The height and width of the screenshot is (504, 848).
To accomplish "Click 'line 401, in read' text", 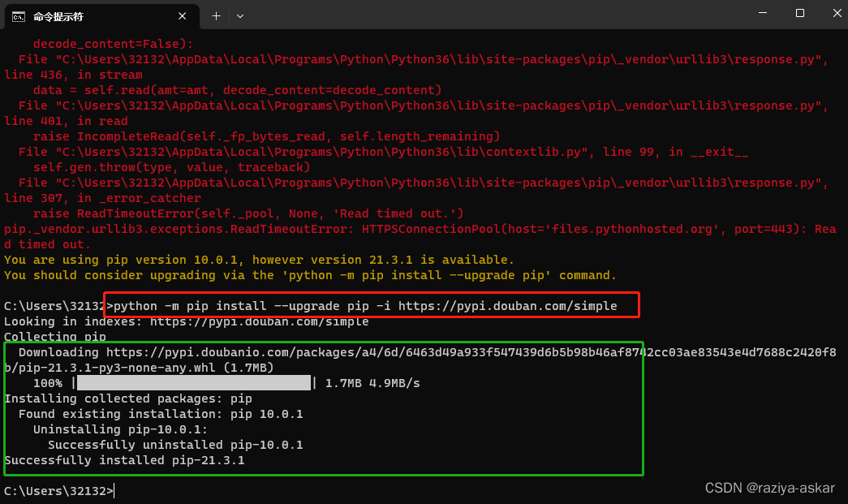I will 66,121.
